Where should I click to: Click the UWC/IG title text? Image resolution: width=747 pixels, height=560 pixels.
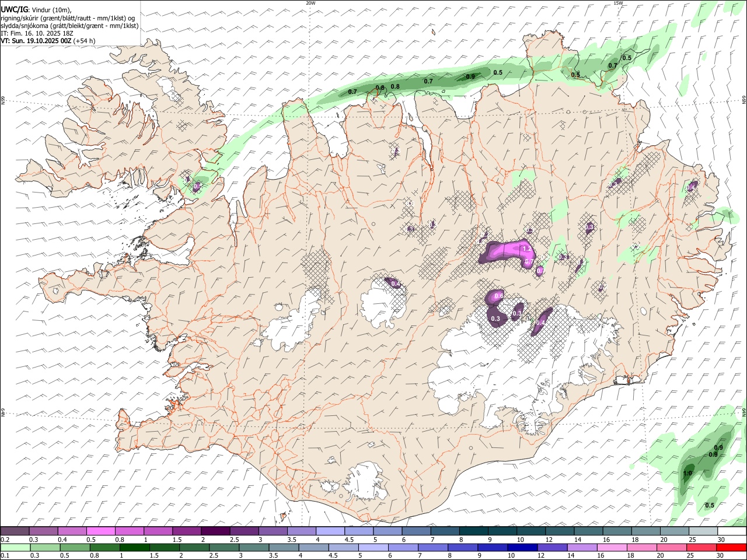pos(15,9)
